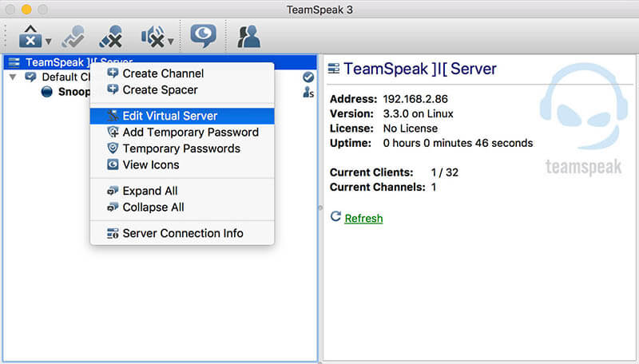The height and width of the screenshot is (364, 639).
Task: Click the server icon in the tree root
Action: [14, 62]
